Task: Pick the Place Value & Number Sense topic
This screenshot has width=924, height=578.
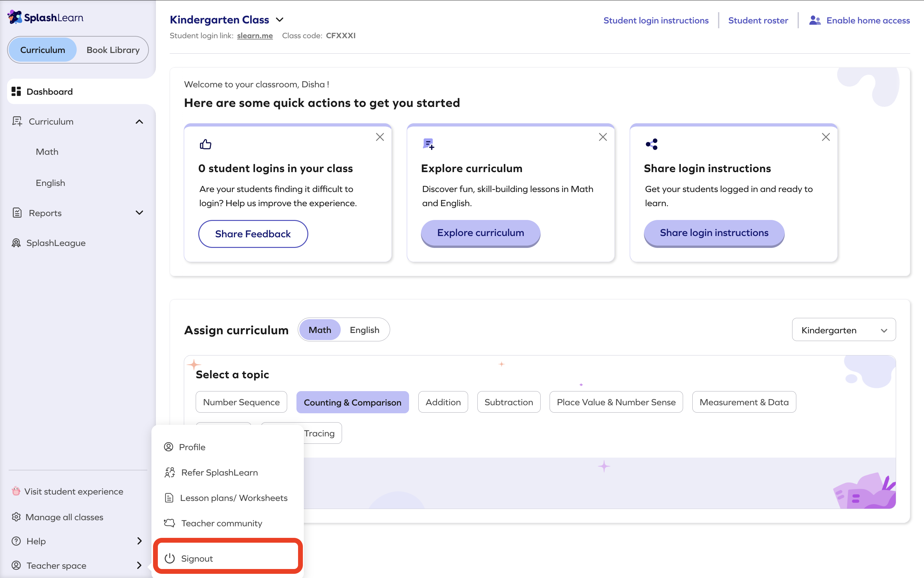Action: point(616,402)
